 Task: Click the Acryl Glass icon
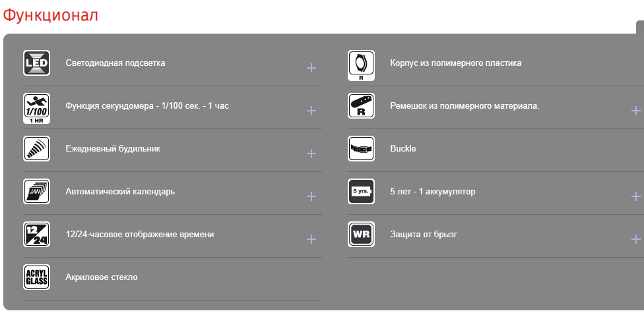point(36,277)
